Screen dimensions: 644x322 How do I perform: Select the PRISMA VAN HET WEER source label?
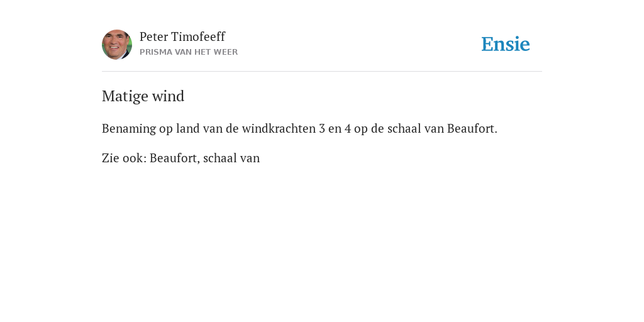[x=189, y=52]
